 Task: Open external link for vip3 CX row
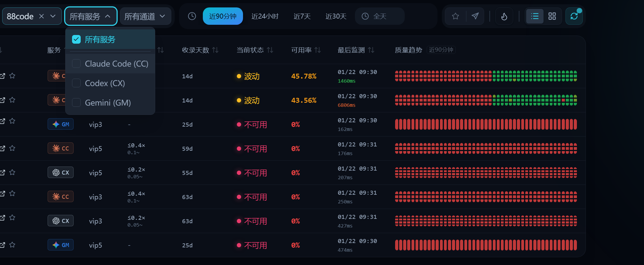tap(2, 218)
